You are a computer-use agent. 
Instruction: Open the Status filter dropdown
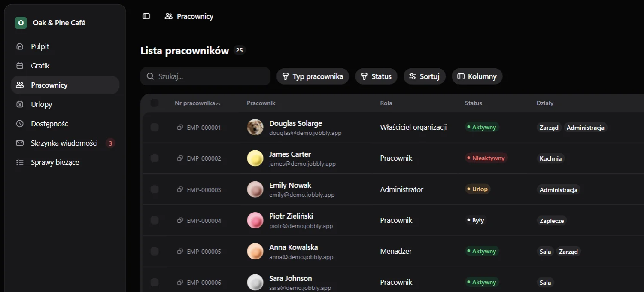[376, 76]
